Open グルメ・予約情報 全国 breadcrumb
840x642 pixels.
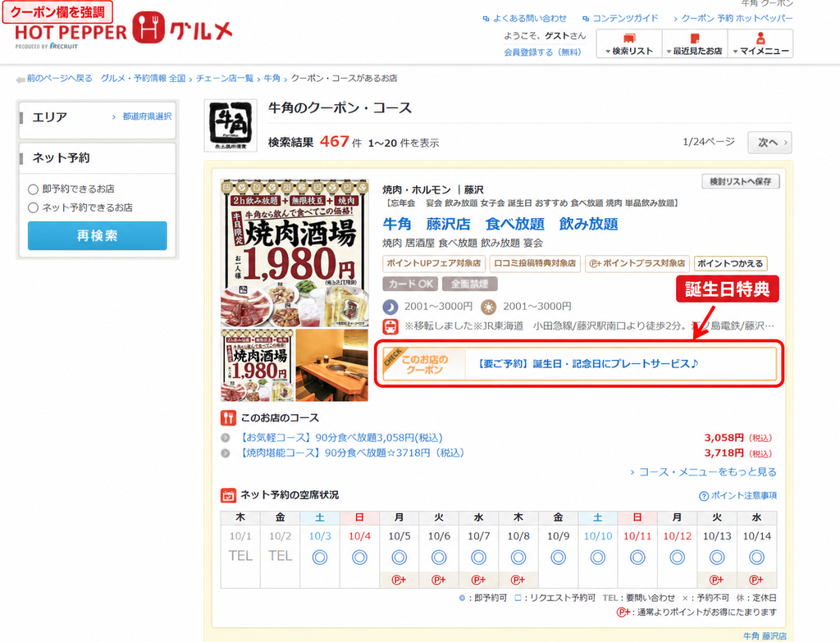[143, 78]
